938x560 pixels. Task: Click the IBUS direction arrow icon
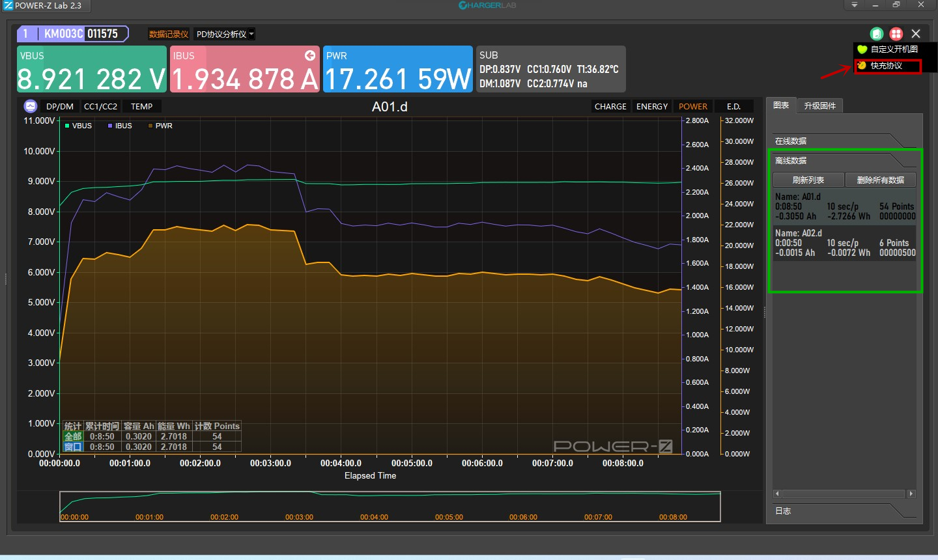(x=310, y=55)
